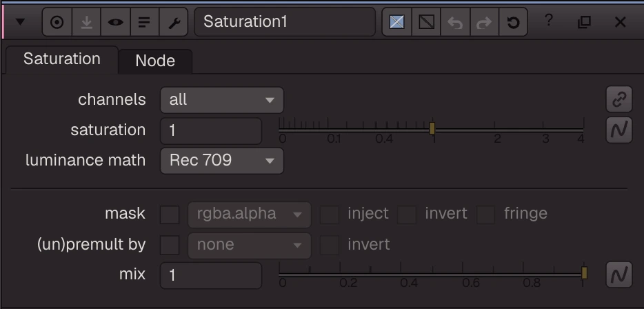The height and width of the screenshot is (309, 644).
Task: Close the Saturation1 properties panel
Action: coord(620,22)
